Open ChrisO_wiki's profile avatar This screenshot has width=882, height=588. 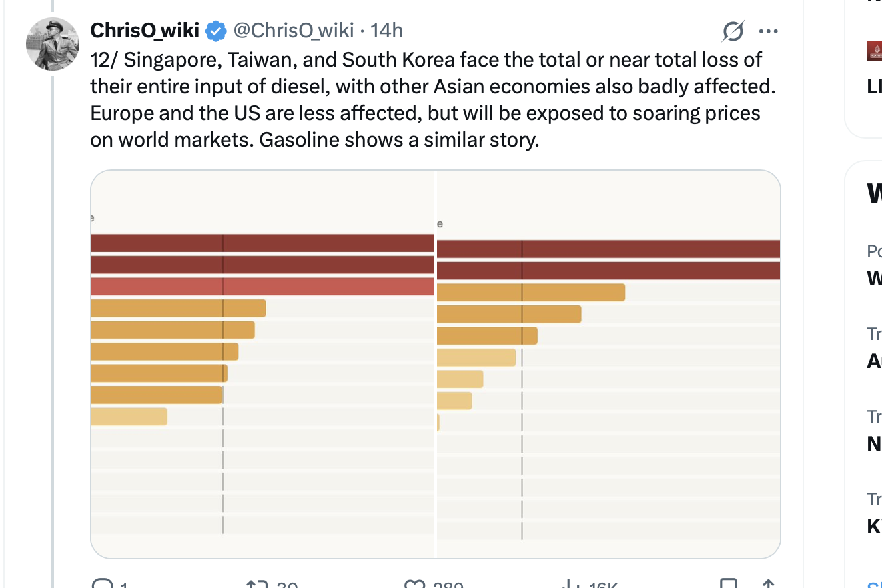pyautogui.click(x=52, y=44)
